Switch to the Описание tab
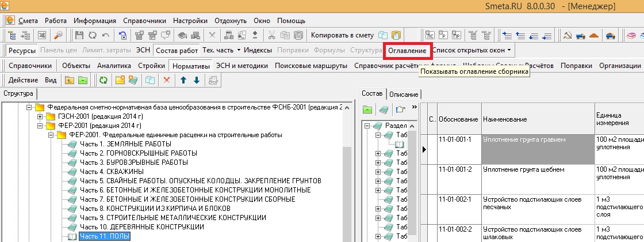Screen dimensions: 644x242 tap(404, 94)
